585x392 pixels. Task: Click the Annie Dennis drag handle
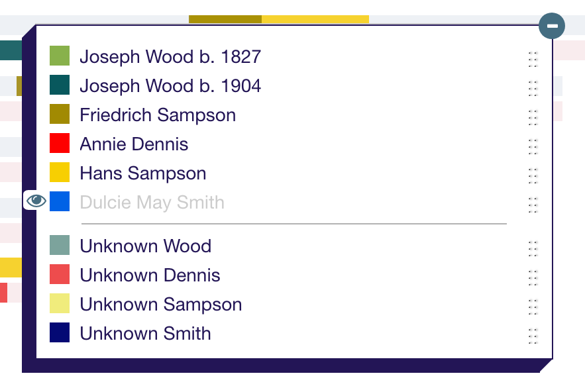[x=533, y=146]
